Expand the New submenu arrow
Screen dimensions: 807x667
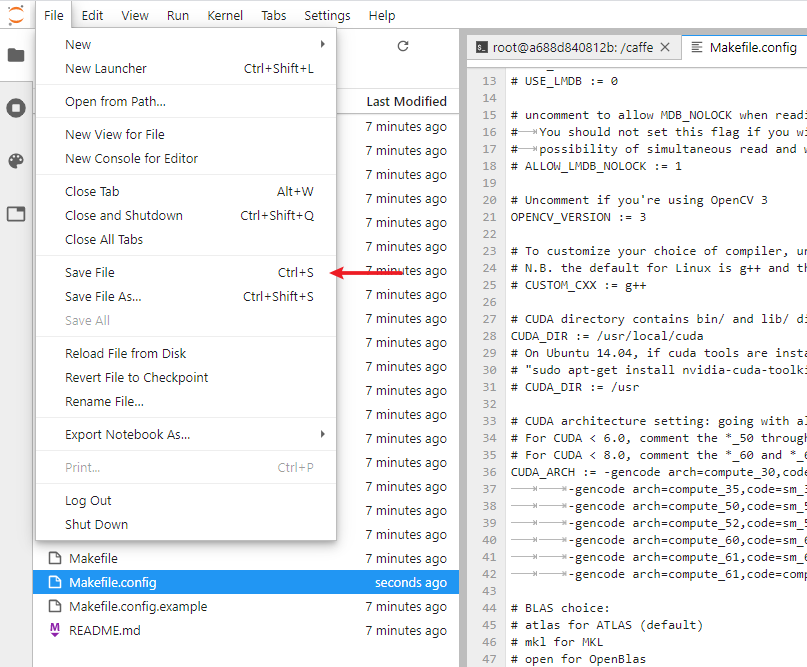coord(323,44)
